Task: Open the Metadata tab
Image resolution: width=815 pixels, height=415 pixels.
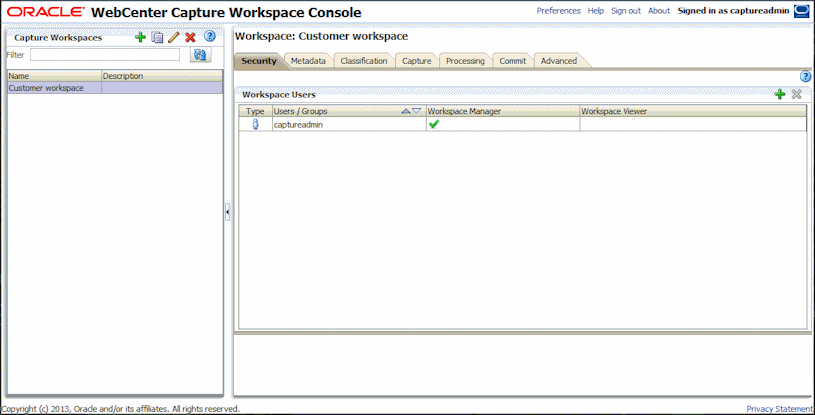Action: point(308,61)
